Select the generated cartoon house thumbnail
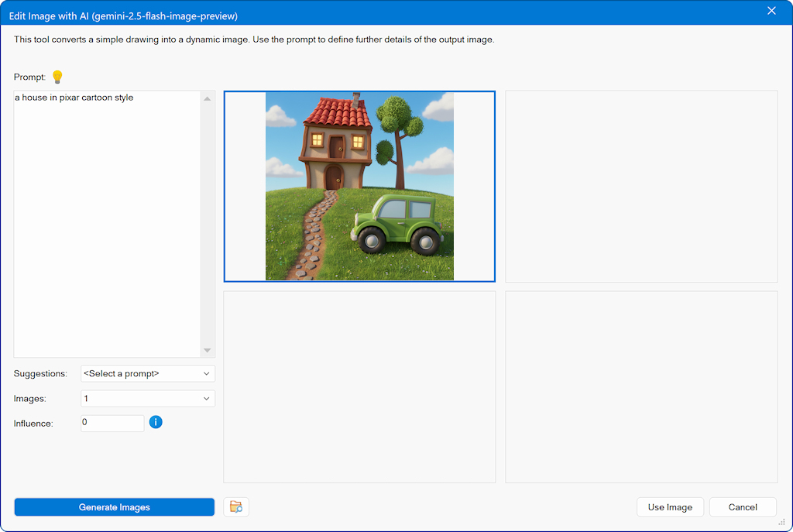 (359, 186)
